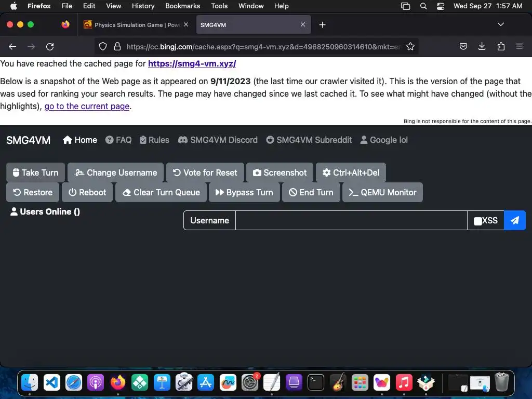Launch Visual Studio Code from dock

(52, 383)
